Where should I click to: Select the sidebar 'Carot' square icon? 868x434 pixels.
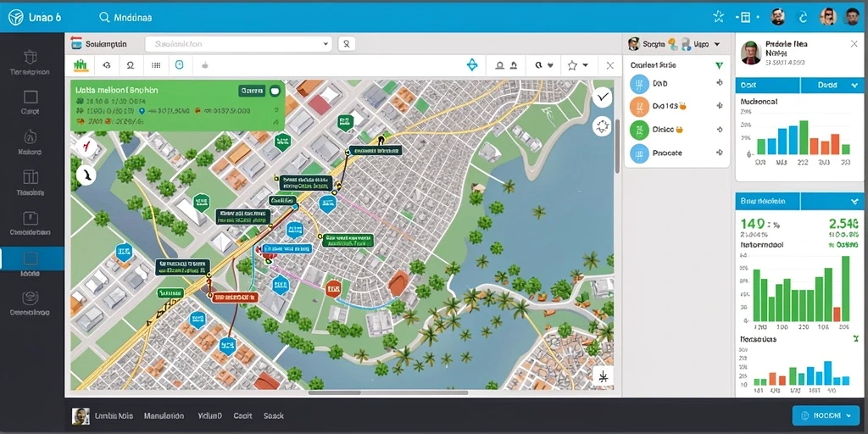[x=31, y=97]
